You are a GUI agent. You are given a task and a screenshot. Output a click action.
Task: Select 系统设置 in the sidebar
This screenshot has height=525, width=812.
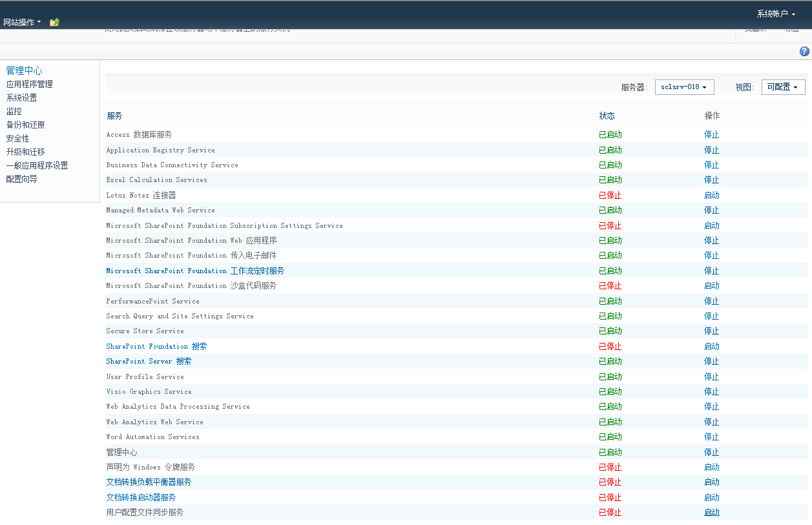click(x=21, y=98)
